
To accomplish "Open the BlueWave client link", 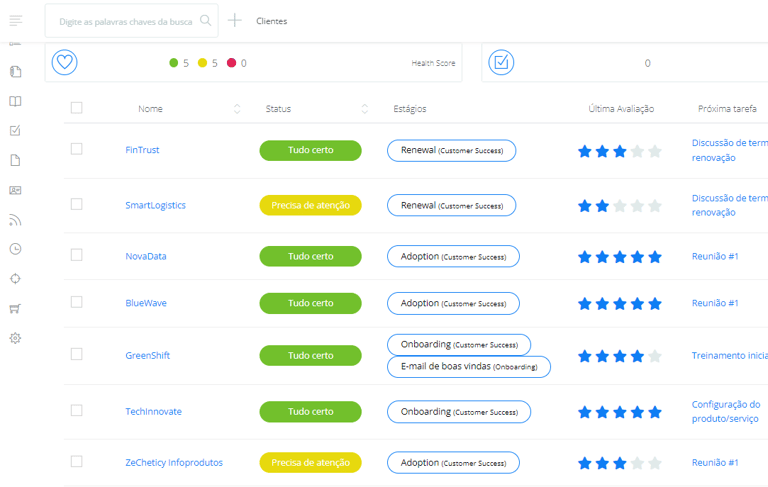I will pyautogui.click(x=146, y=303).
